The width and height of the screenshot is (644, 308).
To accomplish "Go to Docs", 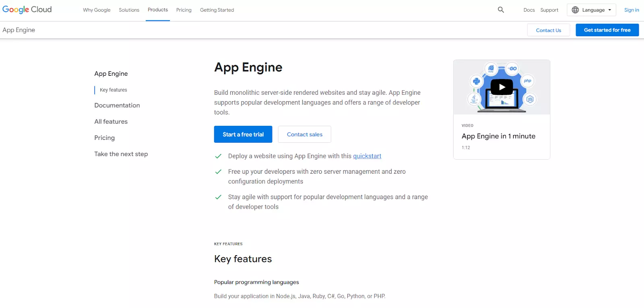I will pyautogui.click(x=529, y=10).
